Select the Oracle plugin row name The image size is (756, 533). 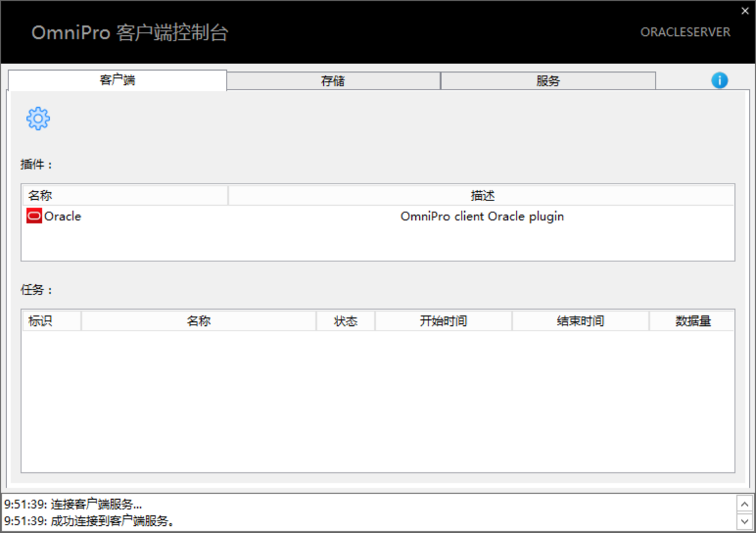63,216
